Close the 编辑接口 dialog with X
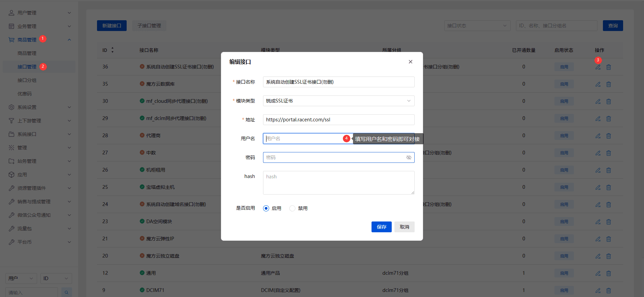Image resolution: width=644 pixels, height=297 pixels. point(410,62)
